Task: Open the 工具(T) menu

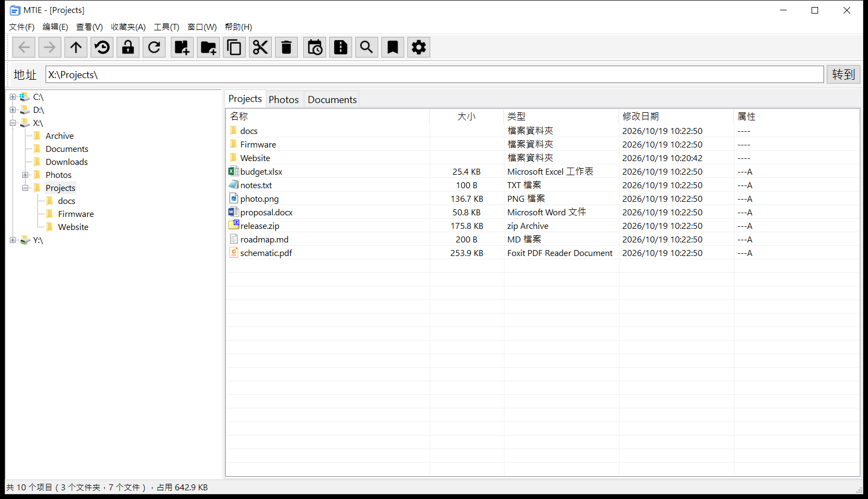Action: tap(167, 27)
